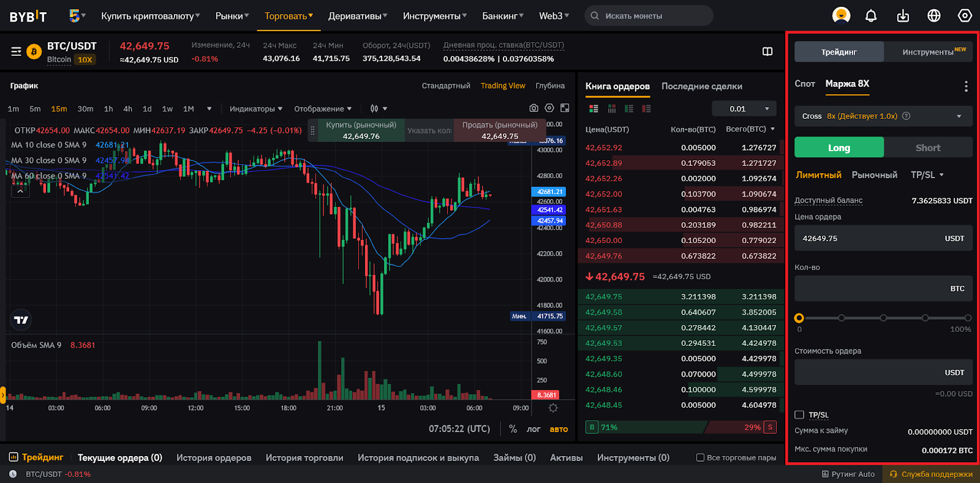Screen dimensions: 980x483
Task: Expand more timeframes arrow
Action: coord(209,109)
